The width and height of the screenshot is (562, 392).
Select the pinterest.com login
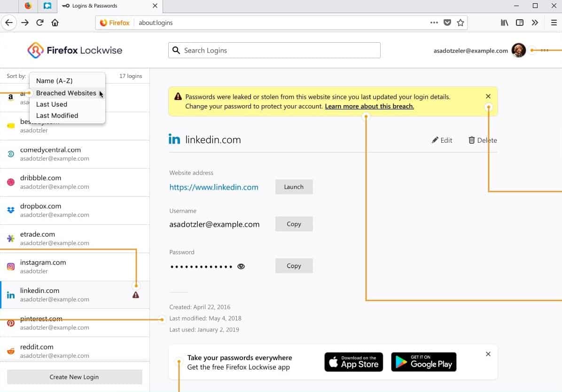75,323
